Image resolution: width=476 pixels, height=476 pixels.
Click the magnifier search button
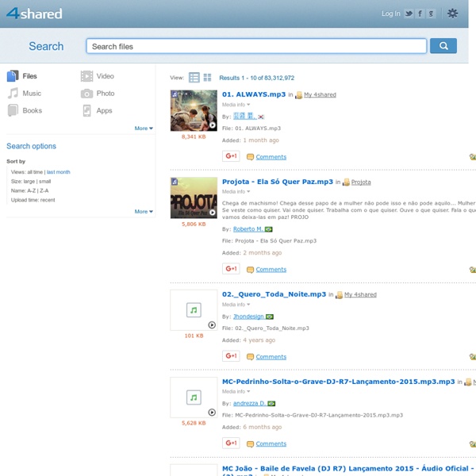[443, 46]
